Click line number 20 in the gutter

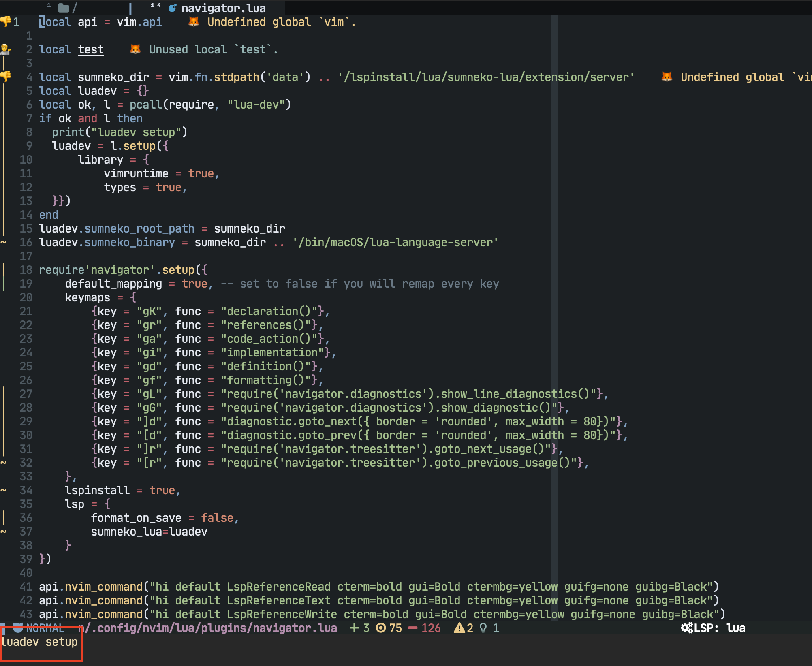[x=26, y=297]
